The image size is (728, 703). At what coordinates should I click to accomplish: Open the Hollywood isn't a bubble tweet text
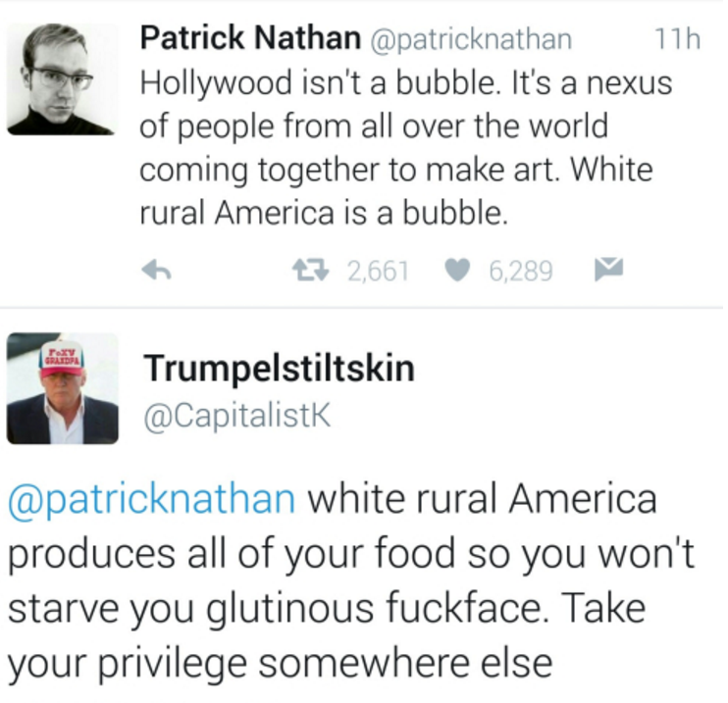(406, 147)
